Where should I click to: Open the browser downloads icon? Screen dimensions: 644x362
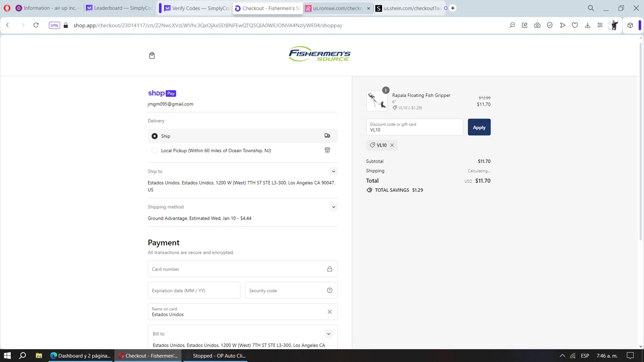click(x=587, y=25)
